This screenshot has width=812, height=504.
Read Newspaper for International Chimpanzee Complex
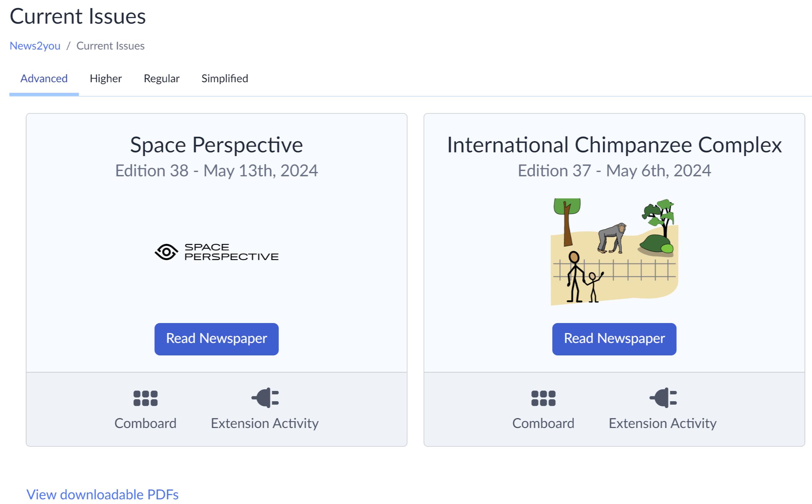tap(614, 339)
